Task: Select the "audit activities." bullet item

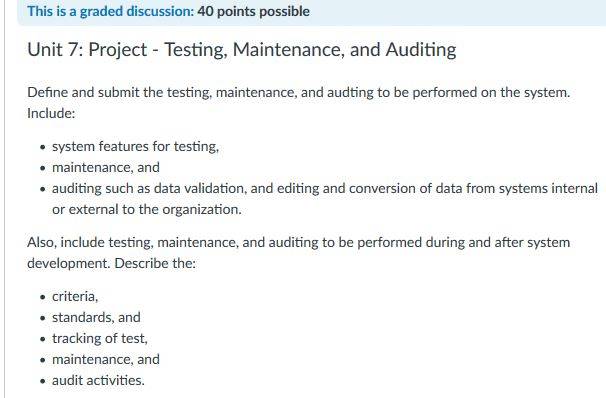Action: pyautogui.click(x=98, y=380)
